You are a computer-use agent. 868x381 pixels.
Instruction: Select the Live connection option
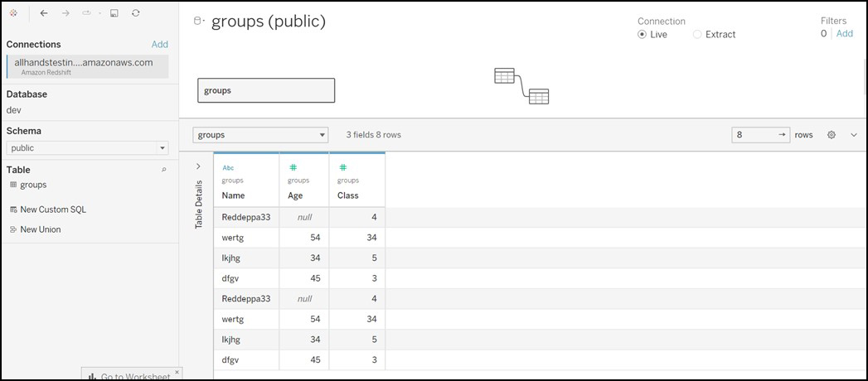(643, 35)
